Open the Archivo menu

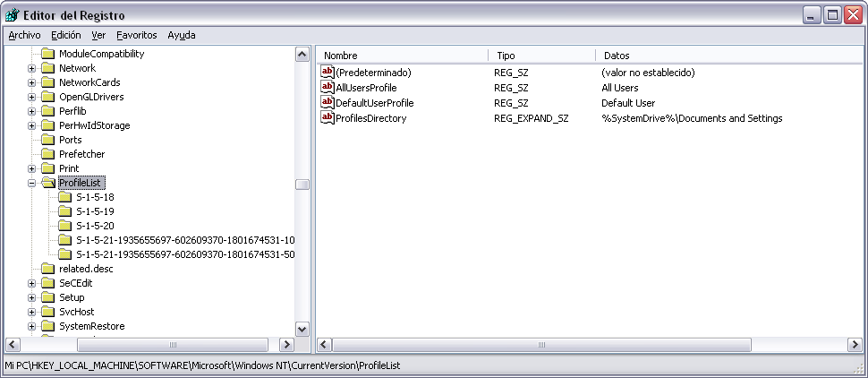[x=24, y=35]
